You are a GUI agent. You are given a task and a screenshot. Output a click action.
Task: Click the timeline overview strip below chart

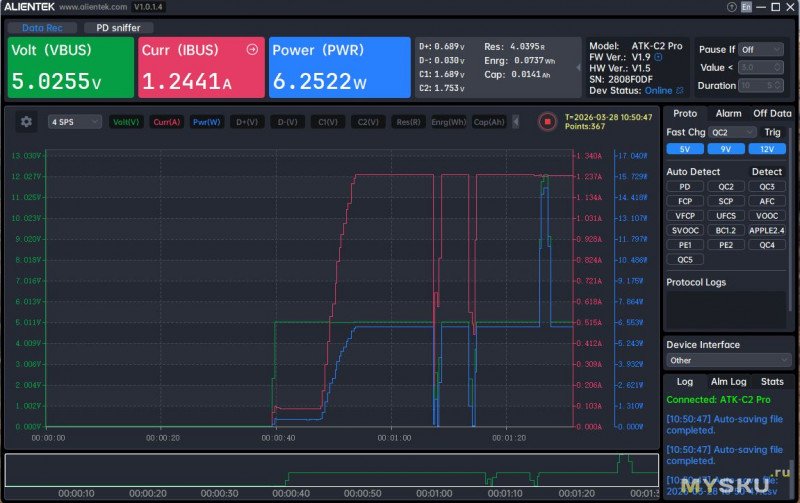[330, 470]
